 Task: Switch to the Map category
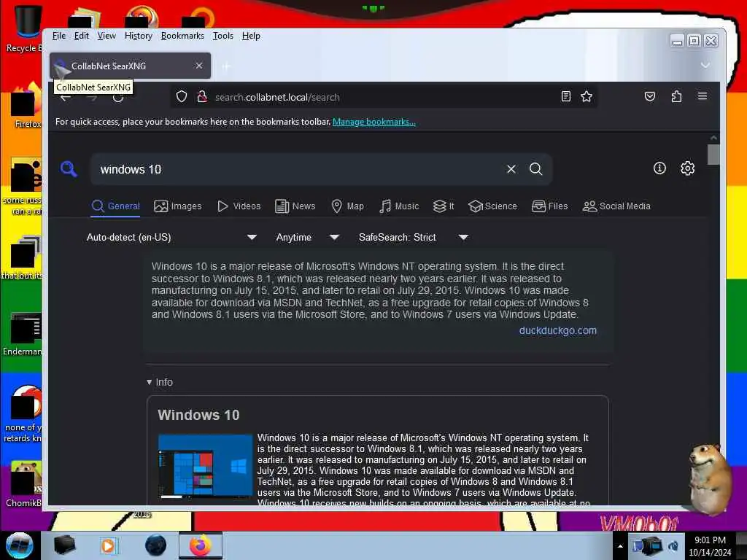pyautogui.click(x=348, y=206)
